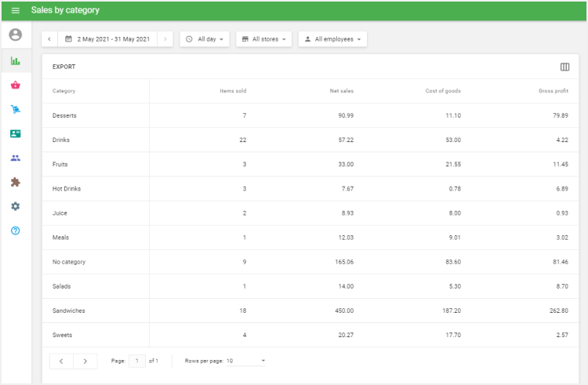
Task: Open the Customers people icon
Action: coord(15,158)
